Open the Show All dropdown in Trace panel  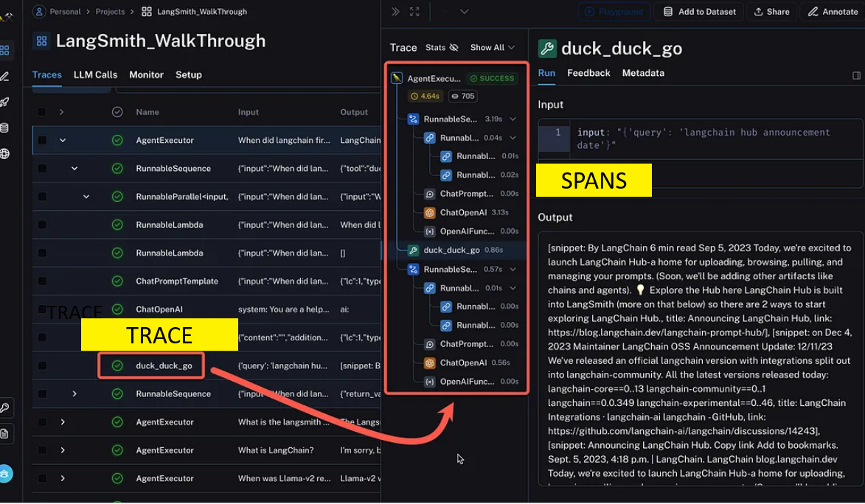pos(492,47)
